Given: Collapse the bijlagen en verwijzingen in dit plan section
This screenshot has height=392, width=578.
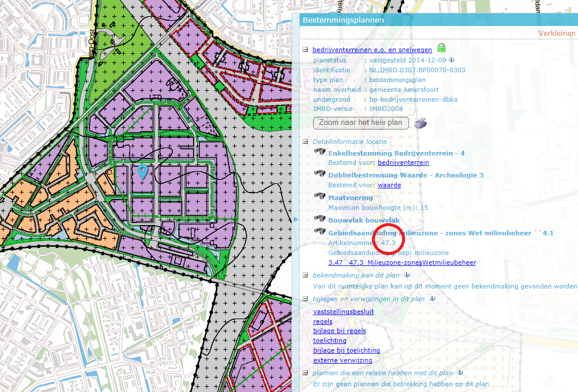Looking at the screenshot, I should (x=304, y=299).
